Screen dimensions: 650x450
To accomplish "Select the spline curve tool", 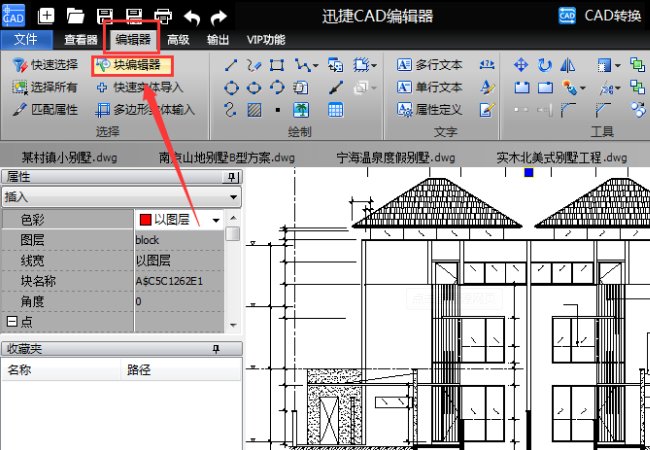I will pyautogui.click(x=230, y=110).
